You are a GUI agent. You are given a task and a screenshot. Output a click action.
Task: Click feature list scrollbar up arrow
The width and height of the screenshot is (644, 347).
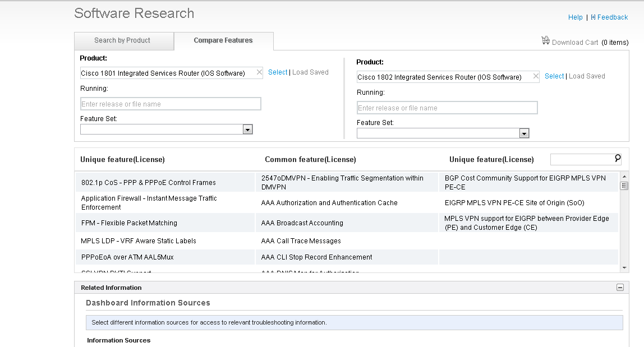[624, 177]
